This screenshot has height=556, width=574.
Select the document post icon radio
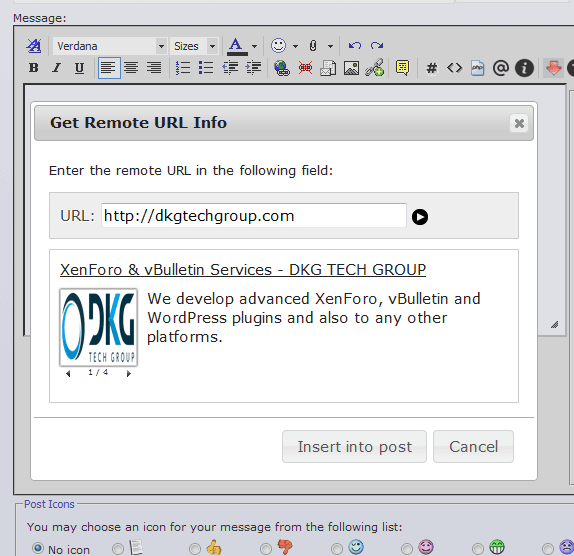tap(118, 549)
